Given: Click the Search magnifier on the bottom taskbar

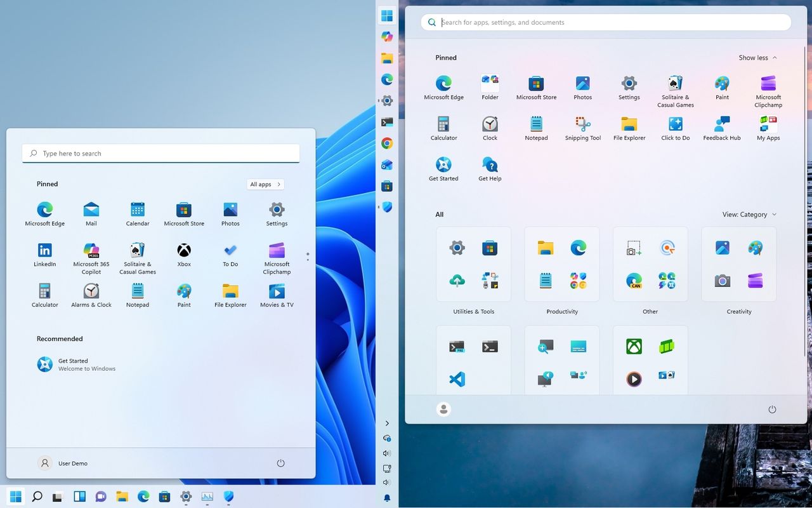Looking at the screenshot, I should point(37,497).
